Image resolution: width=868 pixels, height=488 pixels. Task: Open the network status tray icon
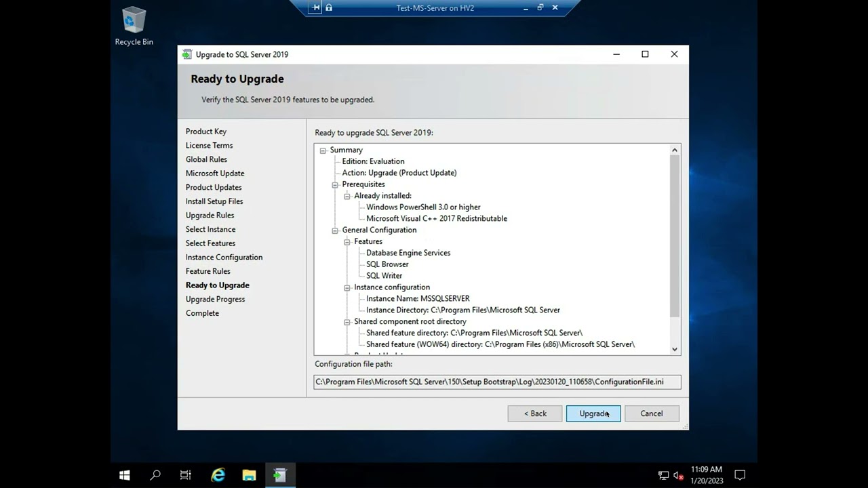[x=663, y=476]
